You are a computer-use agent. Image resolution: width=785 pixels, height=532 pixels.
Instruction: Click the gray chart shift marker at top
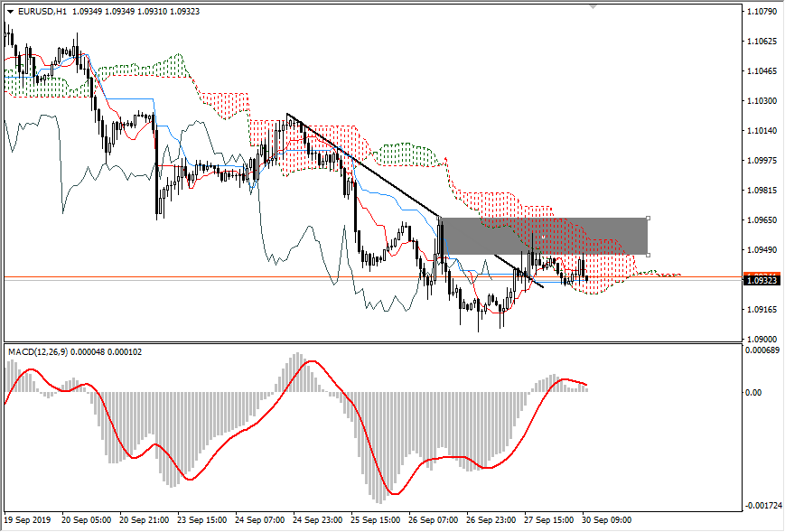click(593, 6)
